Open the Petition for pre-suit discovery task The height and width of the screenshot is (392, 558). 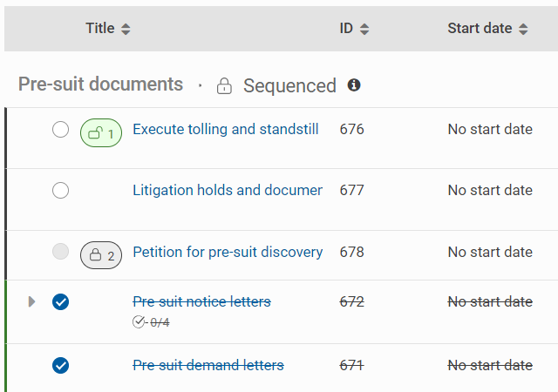(228, 253)
